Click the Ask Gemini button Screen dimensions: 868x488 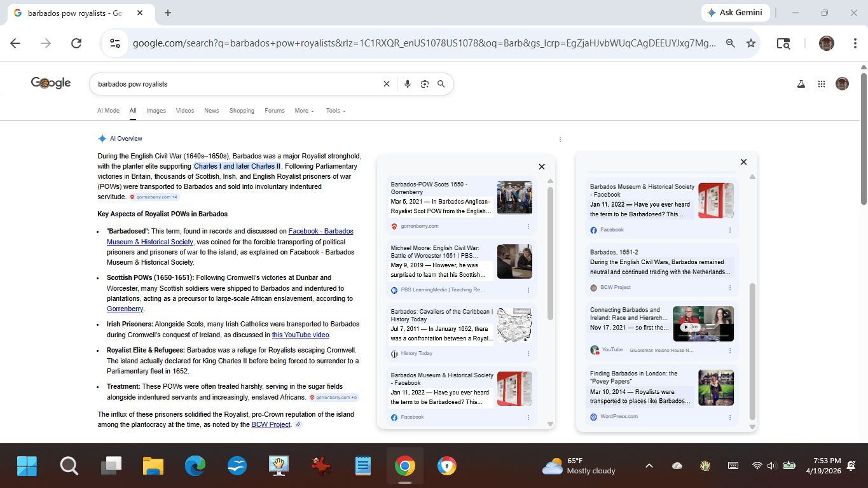coord(735,13)
